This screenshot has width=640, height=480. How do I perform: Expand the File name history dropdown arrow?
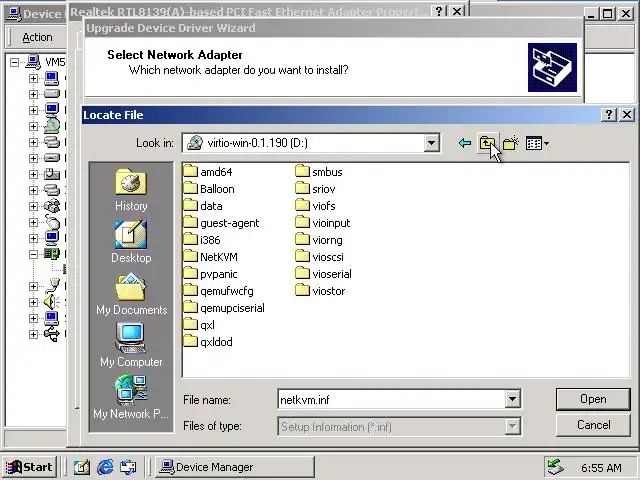(512, 399)
